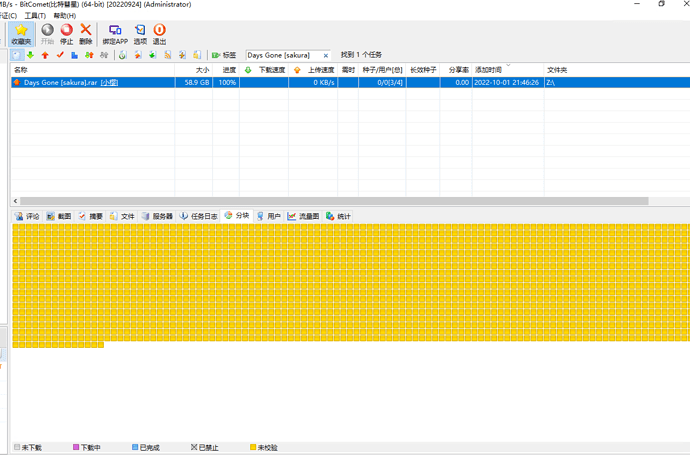Click the 未校验 yellow legend swatch
Screen dimensions: 690x455
[253, 447]
